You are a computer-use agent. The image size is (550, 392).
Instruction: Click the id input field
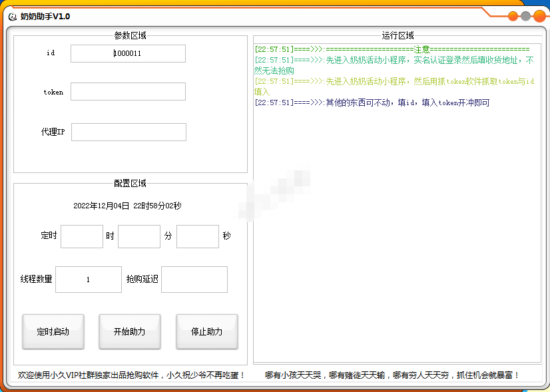point(128,53)
